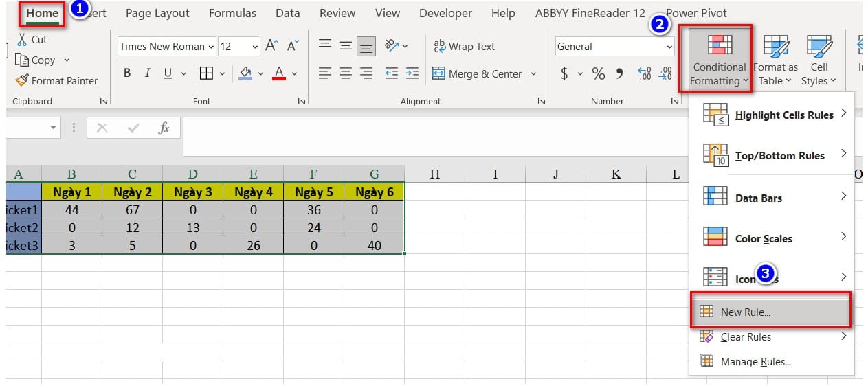
Task: Toggle Italic formatting
Action: click(147, 73)
